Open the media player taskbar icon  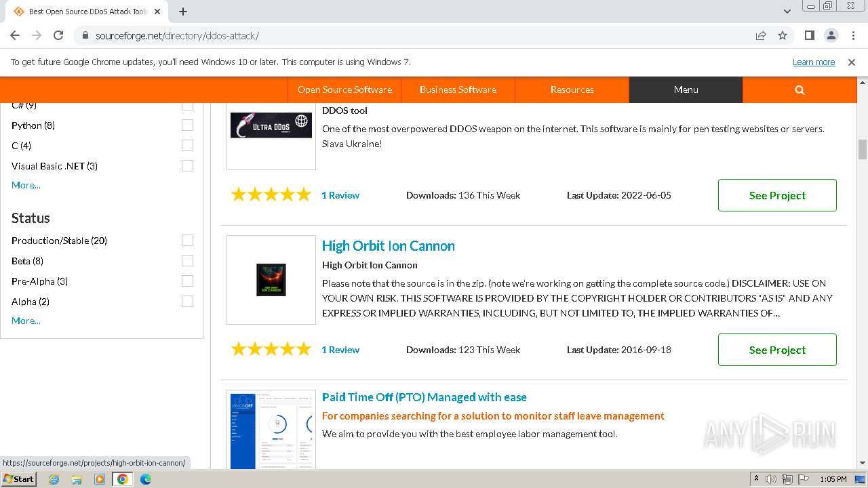[100, 479]
